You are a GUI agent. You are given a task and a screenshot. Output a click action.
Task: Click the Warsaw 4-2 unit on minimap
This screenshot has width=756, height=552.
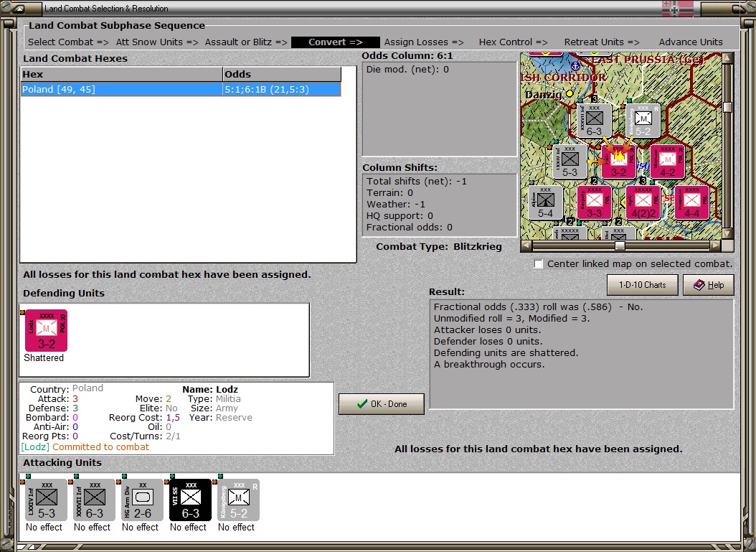tap(667, 162)
